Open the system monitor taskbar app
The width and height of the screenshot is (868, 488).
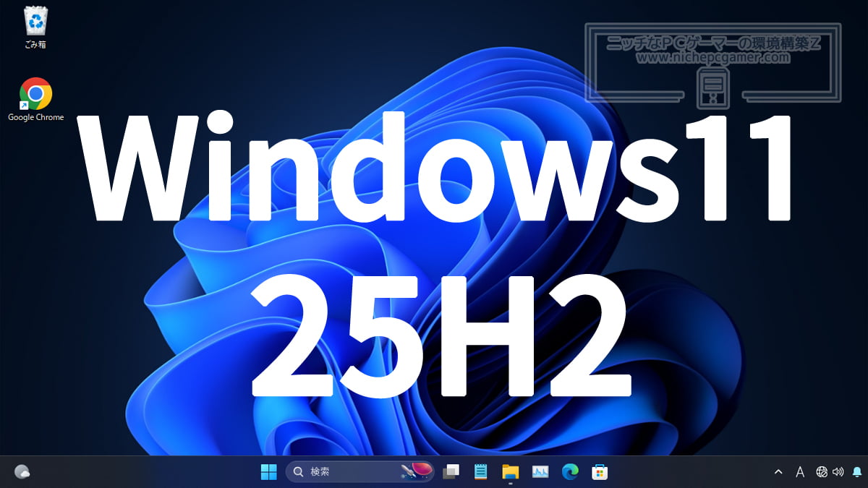(x=540, y=472)
